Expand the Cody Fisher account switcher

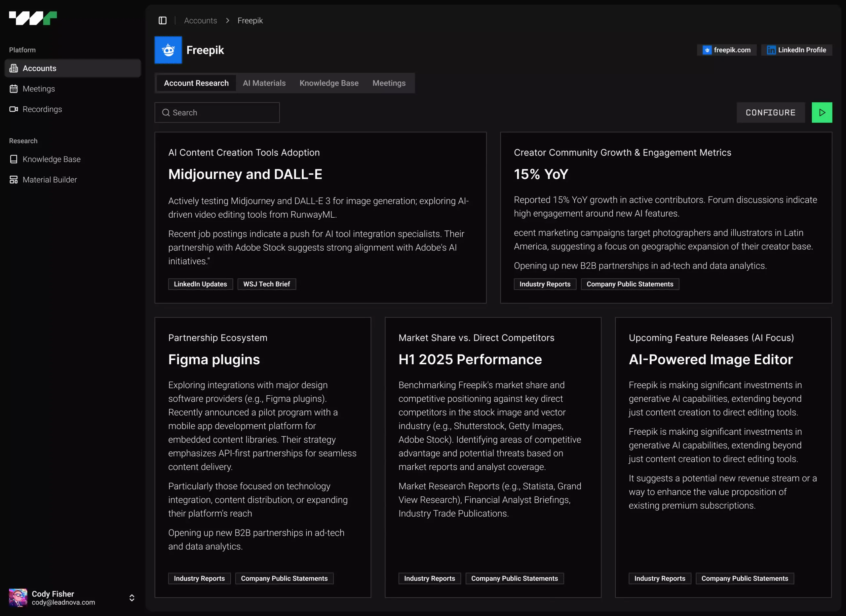(132, 598)
